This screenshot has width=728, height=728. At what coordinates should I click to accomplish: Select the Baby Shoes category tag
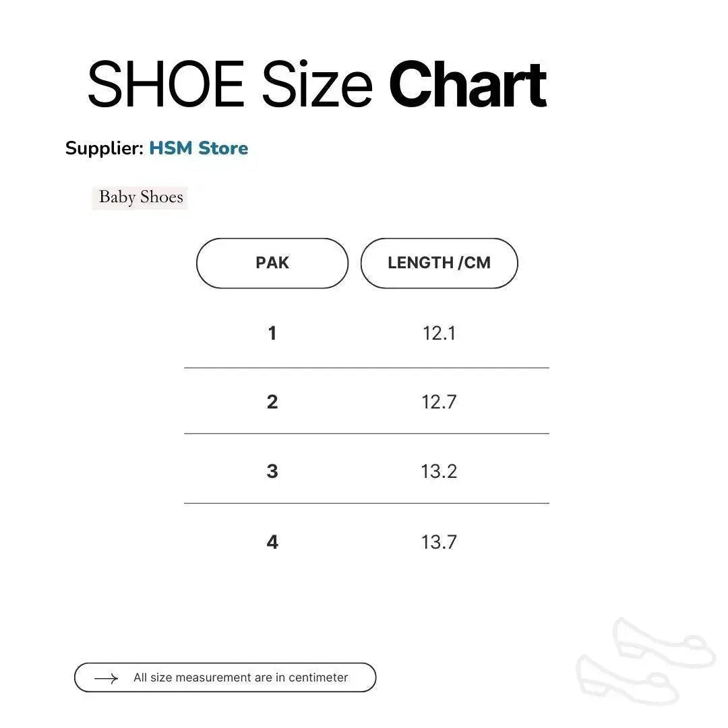coord(140,198)
